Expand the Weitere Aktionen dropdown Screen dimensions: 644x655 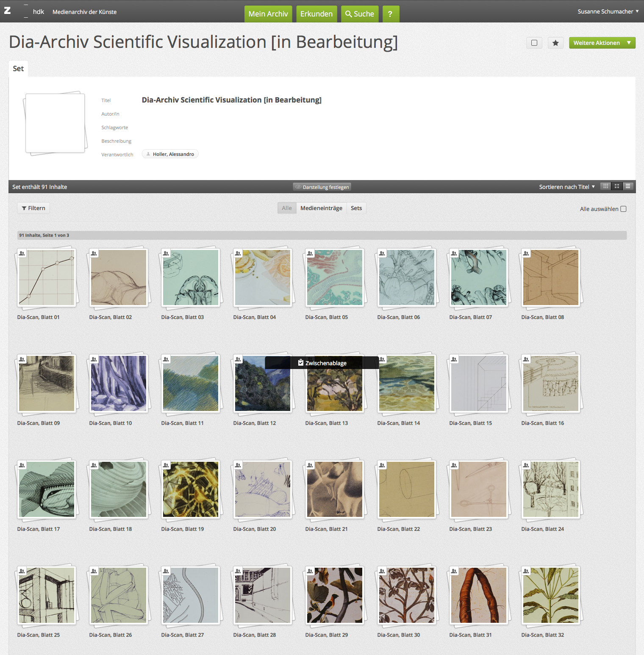[x=602, y=43]
